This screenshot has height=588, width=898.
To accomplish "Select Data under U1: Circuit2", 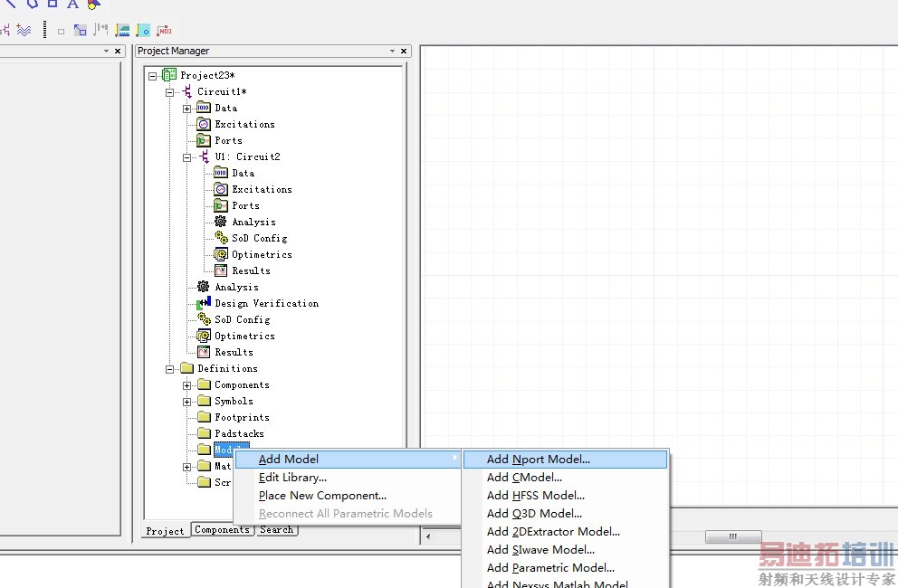I will tap(243, 173).
